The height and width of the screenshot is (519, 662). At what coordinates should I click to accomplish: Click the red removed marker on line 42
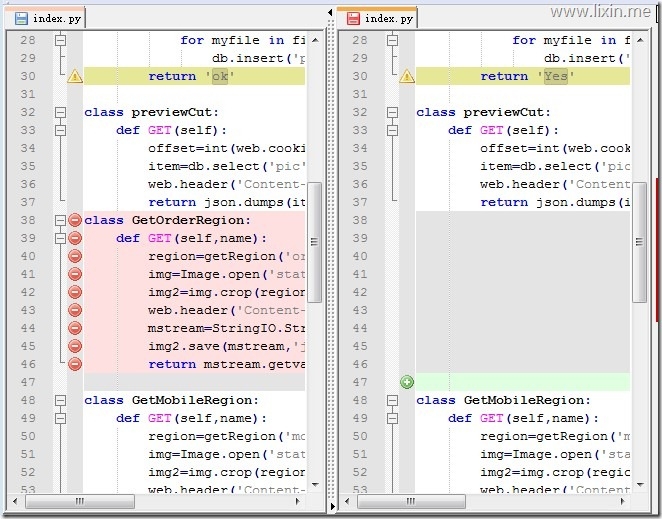click(x=75, y=292)
